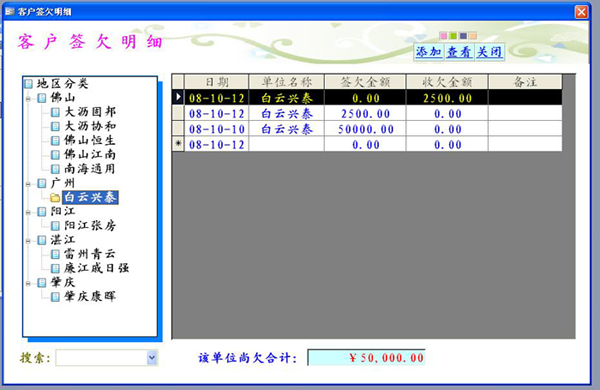This screenshot has width=600, height=390.
Task: Close the 客户签欠明细 window
Action: 581,12
